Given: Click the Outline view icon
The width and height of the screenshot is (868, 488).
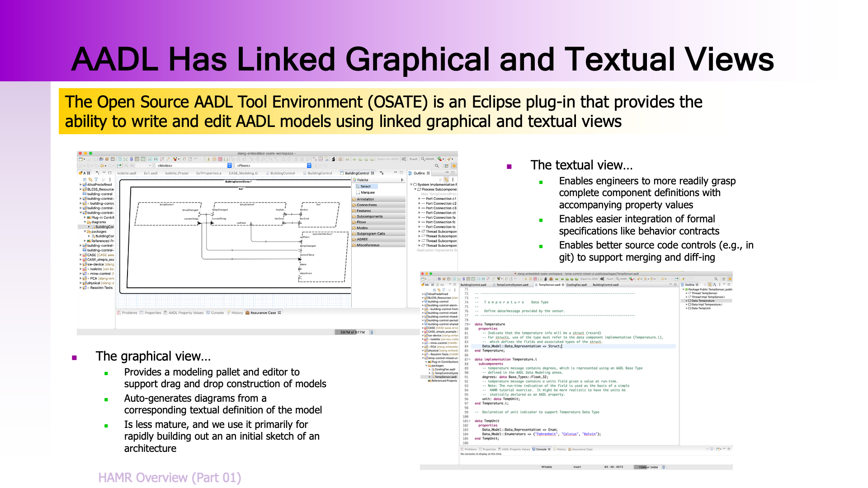Looking at the screenshot, I should (410, 173).
